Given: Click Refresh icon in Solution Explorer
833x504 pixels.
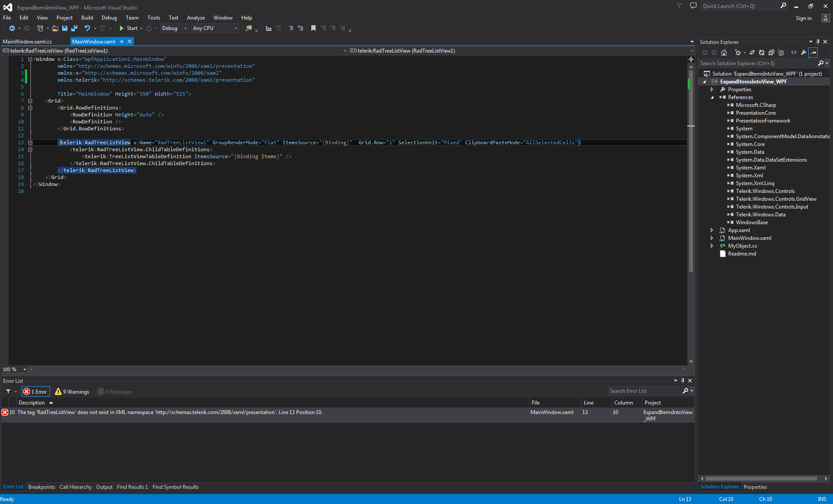Looking at the screenshot, I should (x=761, y=53).
